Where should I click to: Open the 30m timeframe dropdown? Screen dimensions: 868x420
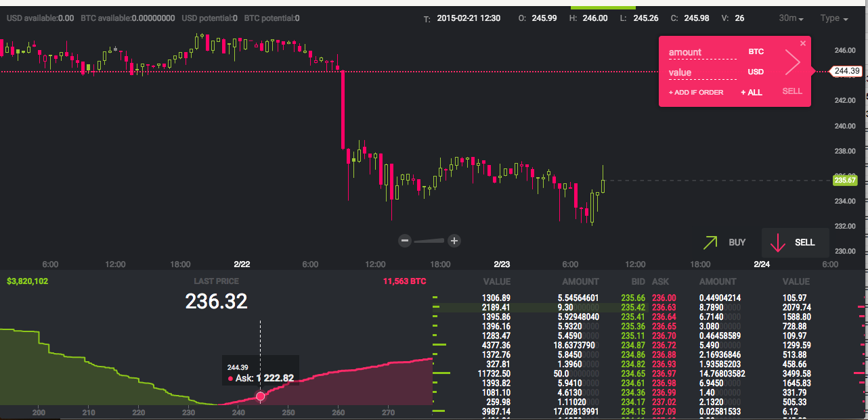click(788, 18)
